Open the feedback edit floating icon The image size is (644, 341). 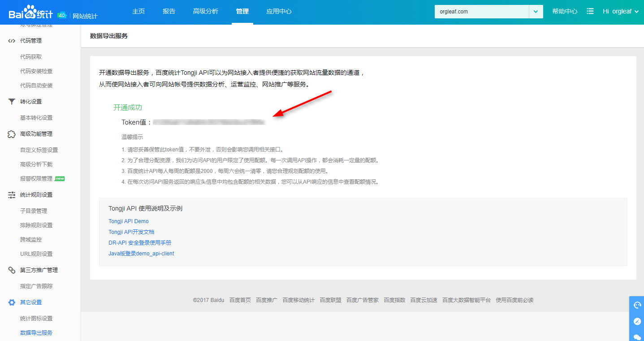click(x=637, y=321)
